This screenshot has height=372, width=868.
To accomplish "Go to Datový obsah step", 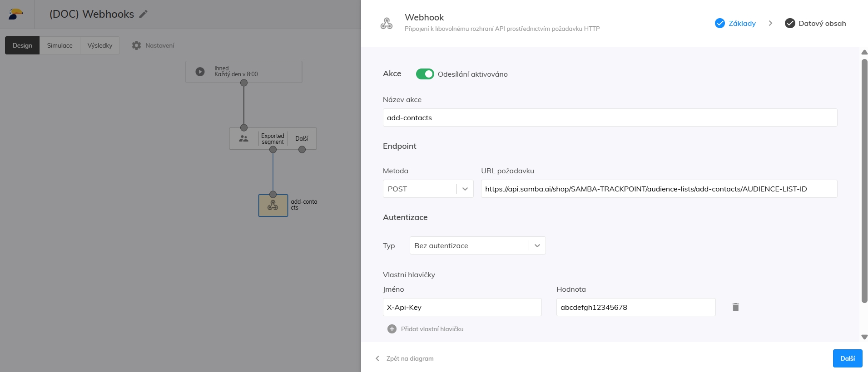I will tap(815, 23).
